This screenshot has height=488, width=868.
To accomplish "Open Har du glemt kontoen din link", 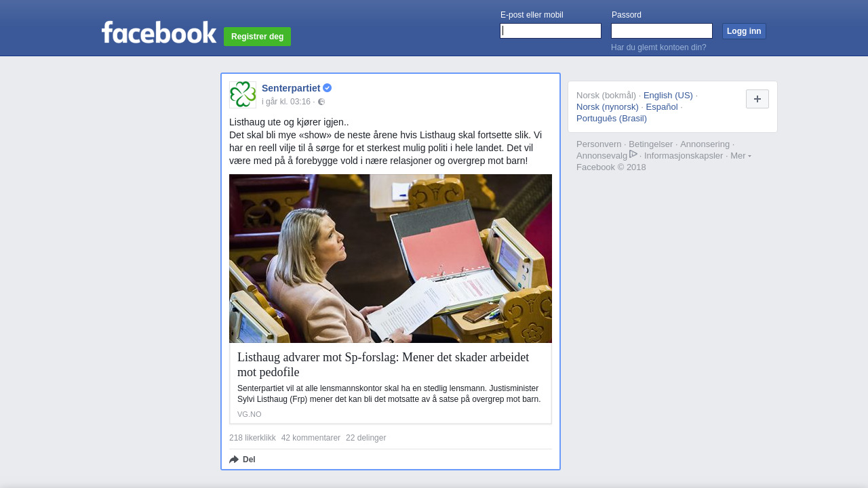I will (x=658, y=47).
